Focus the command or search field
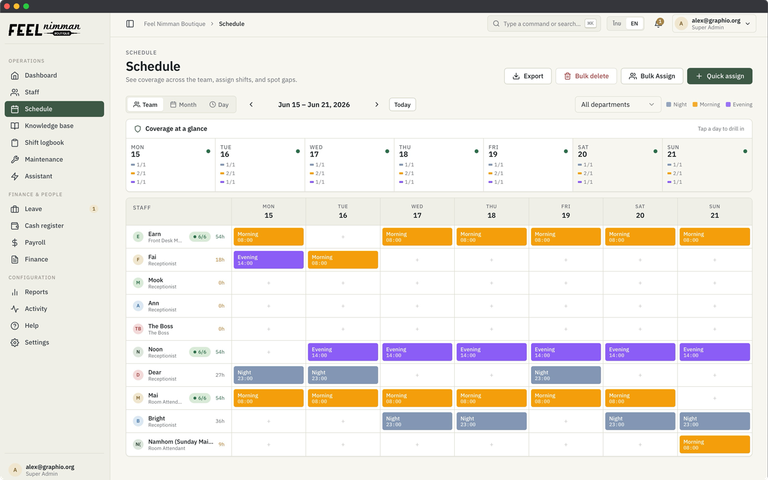 tap(544, 24)
